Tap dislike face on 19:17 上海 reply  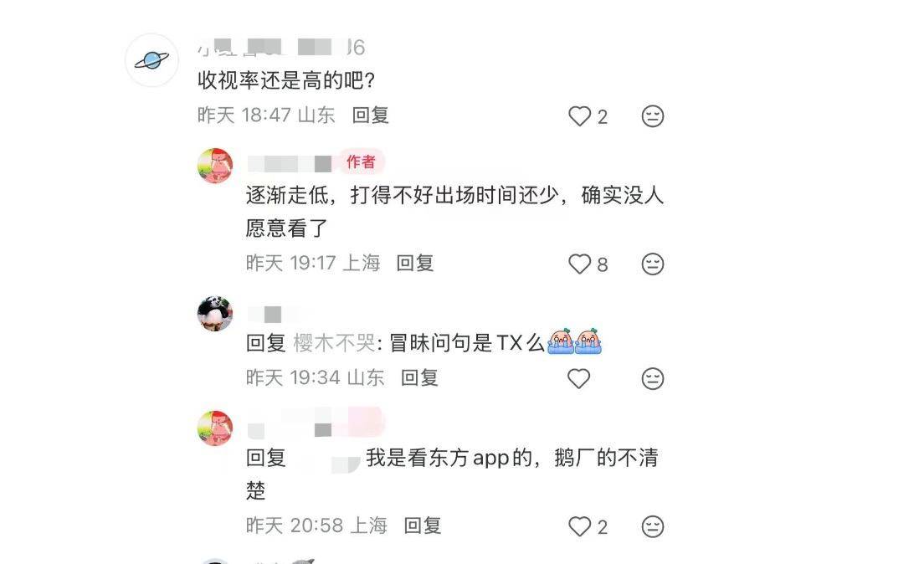652,264
